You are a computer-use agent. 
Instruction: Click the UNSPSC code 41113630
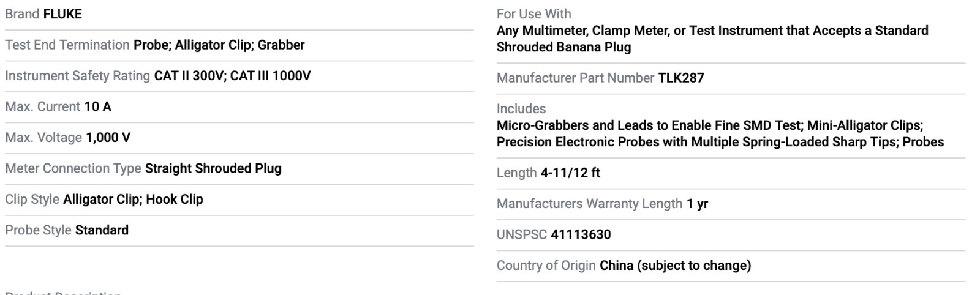coord(581,235)
